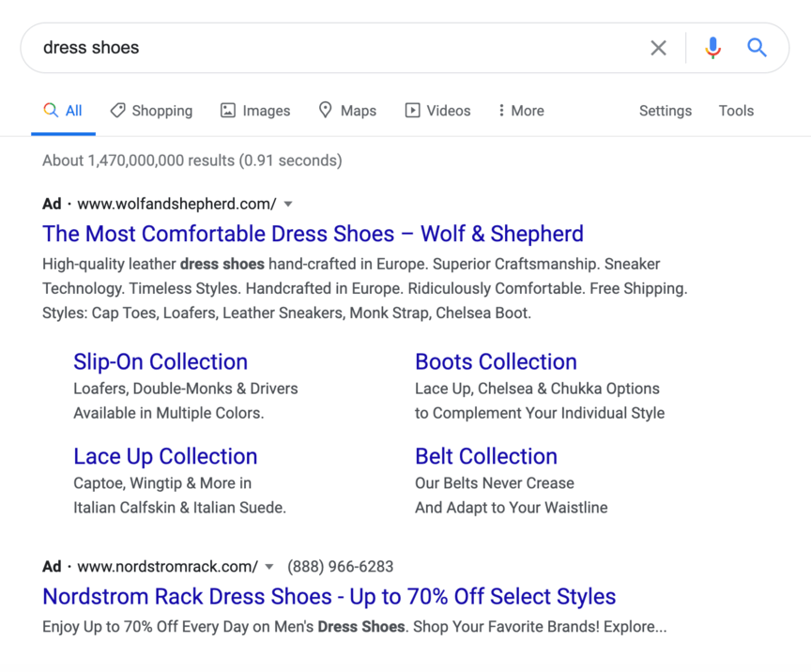This screenshot has width=811, height=672.
Task: Click the Maps pin icon
Action: pos(326,110)
